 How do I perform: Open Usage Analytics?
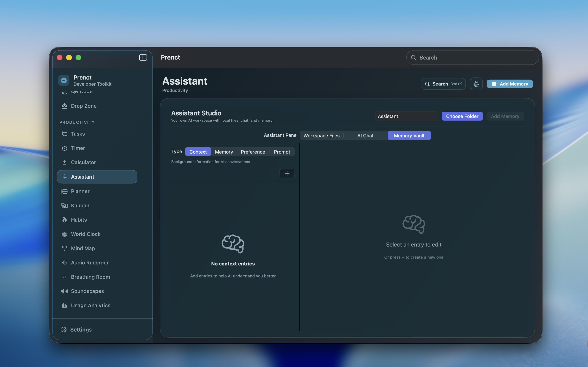(90, 305)
